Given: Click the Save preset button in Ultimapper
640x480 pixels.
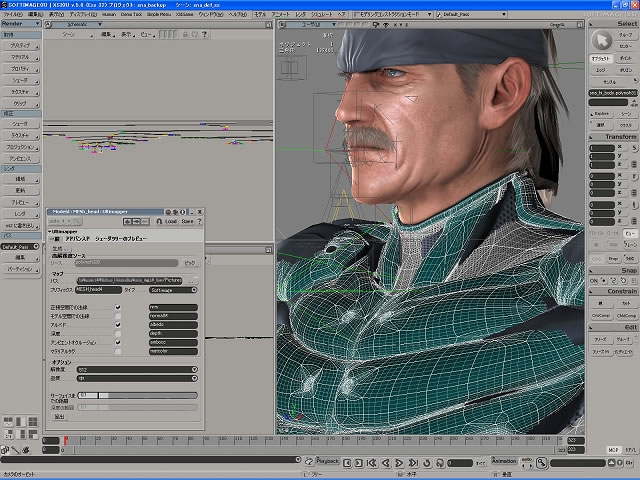Looking at the screenshot, I should click(186, 222).
